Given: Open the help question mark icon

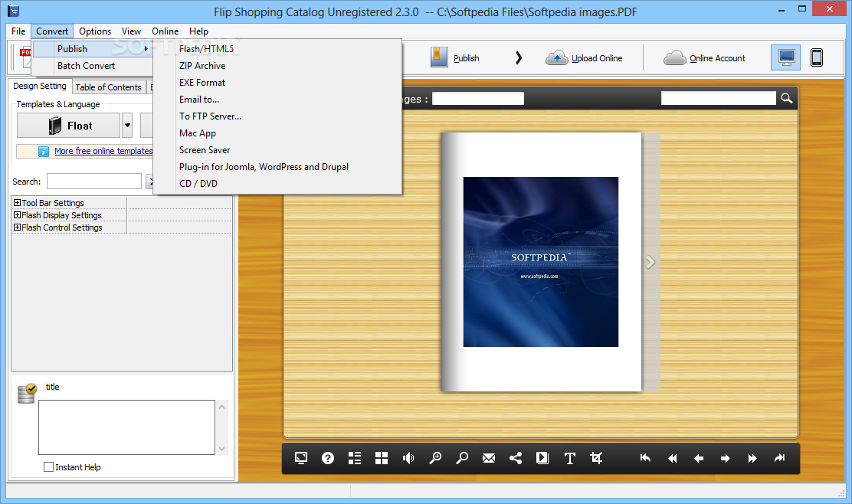Looking at the screenshot, I should pyautogui.click(x=328, y=458).
